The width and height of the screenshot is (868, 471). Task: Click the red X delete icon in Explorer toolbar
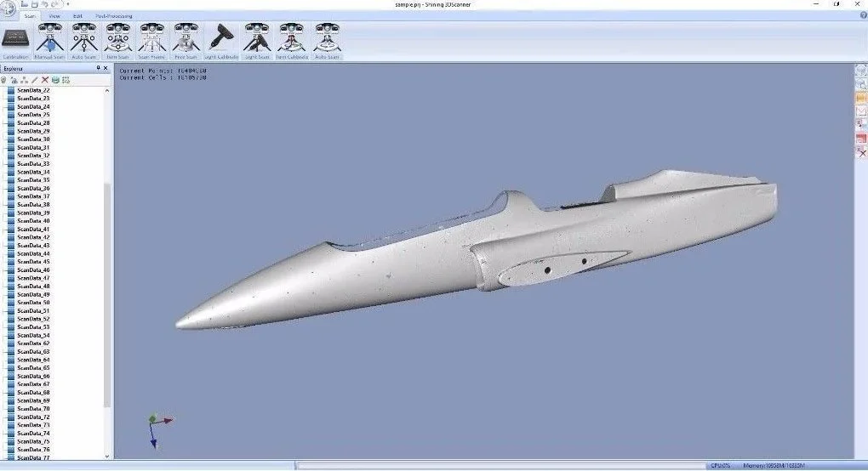pos(45,80)
